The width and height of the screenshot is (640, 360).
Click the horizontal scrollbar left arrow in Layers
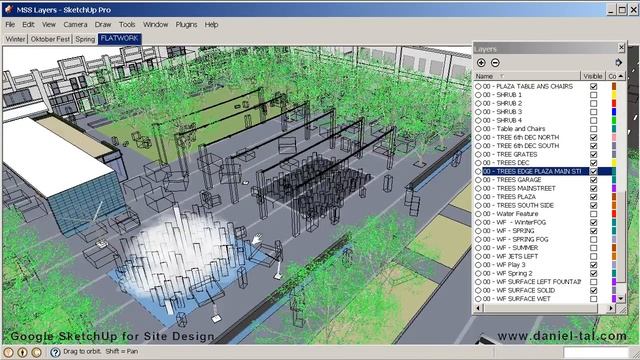click(x=478, y=309)
